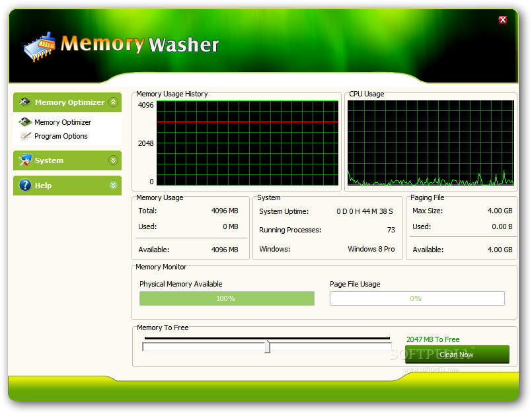532x414 pixels.
Task: Click the paging file Used value '0.00 B'
Action: point(502,226)
